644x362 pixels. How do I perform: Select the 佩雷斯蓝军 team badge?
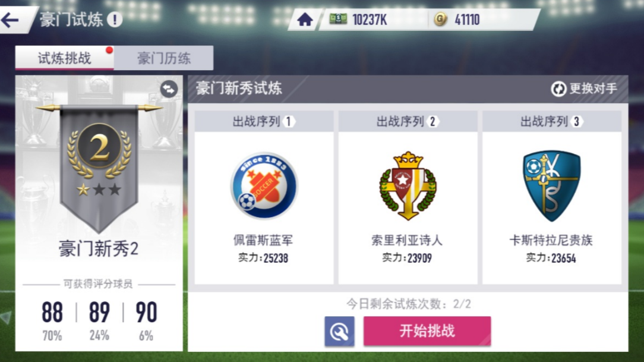(x=264, y=186)
